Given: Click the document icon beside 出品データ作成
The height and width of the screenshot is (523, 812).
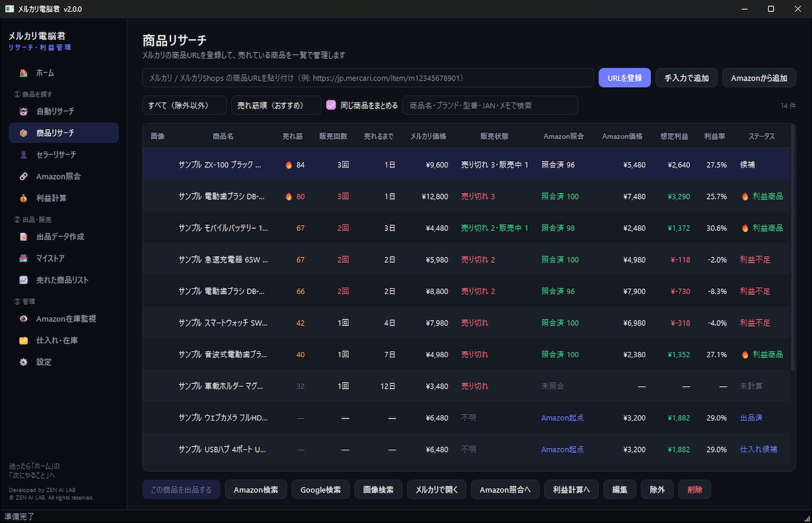Looking at the screenshot, I should pos(24,237).
